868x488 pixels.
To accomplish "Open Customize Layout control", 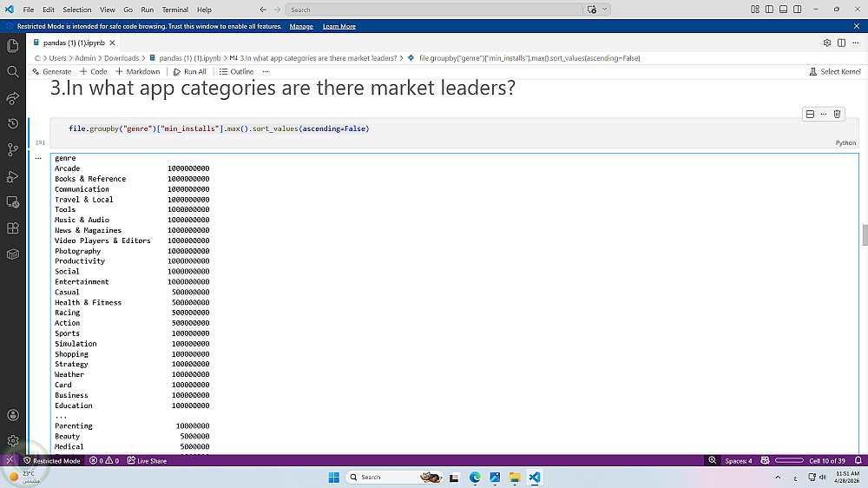I will coord(755,10).
